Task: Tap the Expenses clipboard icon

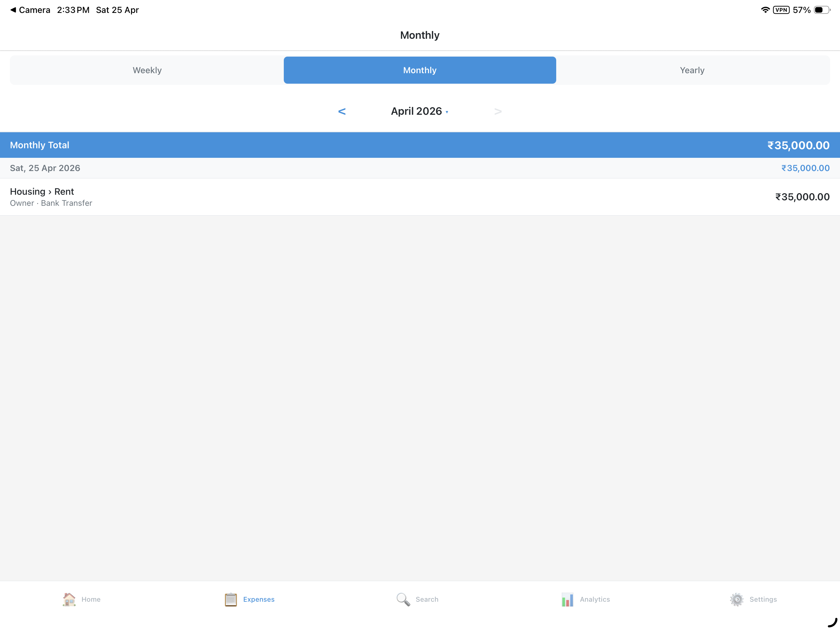Action: click(x=231, y=599)
